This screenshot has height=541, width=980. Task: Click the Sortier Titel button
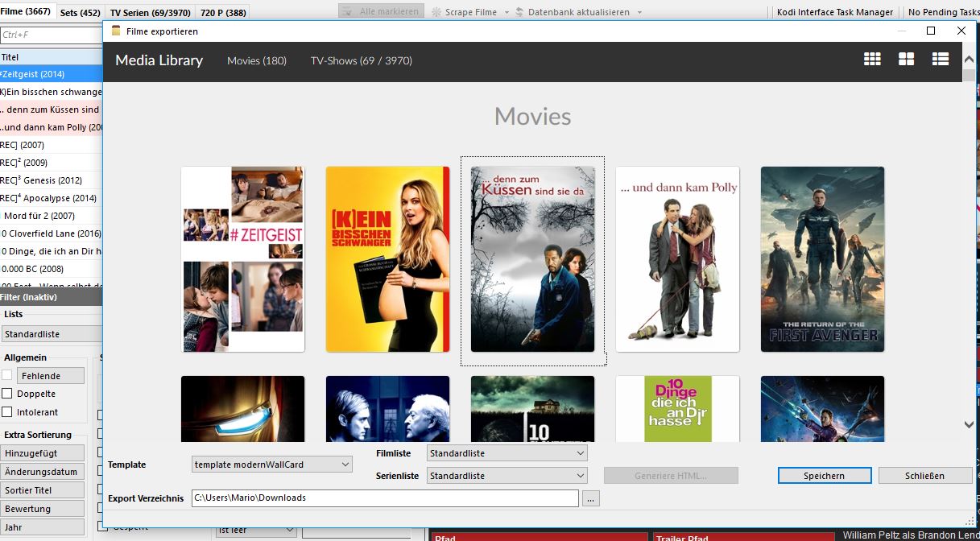coord(42,490)
